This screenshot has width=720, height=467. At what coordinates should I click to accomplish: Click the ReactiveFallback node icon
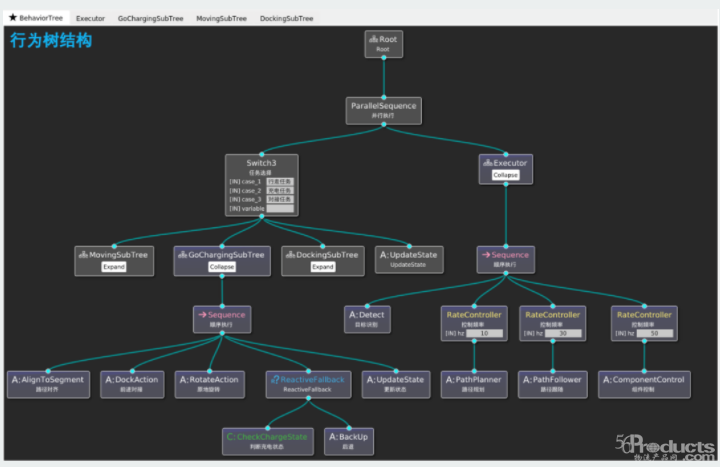[x=274, y=380]
